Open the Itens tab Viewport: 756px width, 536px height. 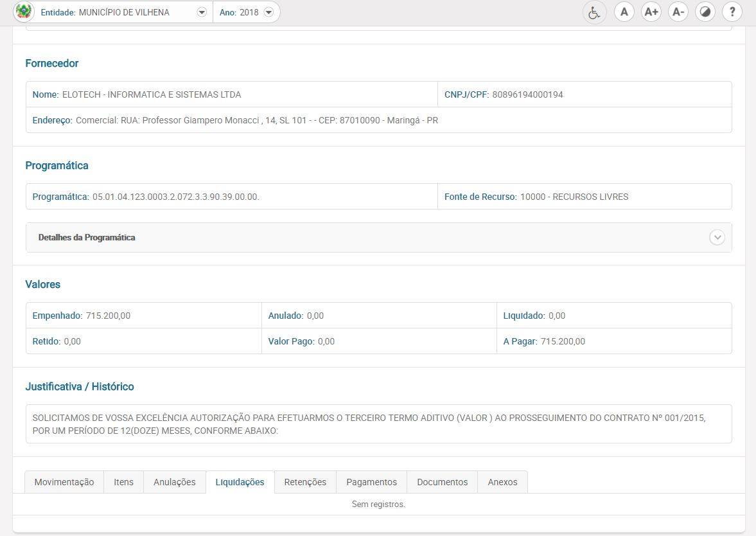click(x=123, y=482)
